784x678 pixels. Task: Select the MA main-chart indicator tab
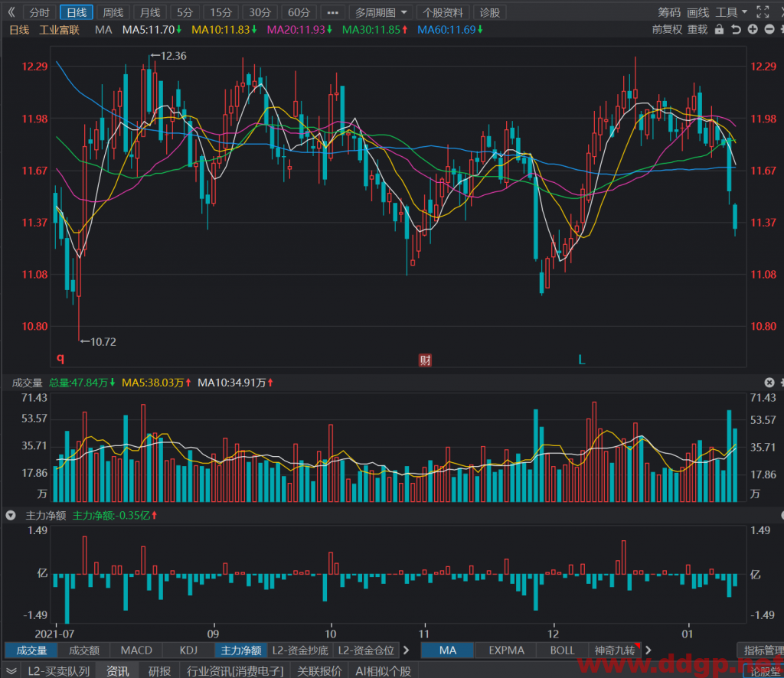pos(447,650)
